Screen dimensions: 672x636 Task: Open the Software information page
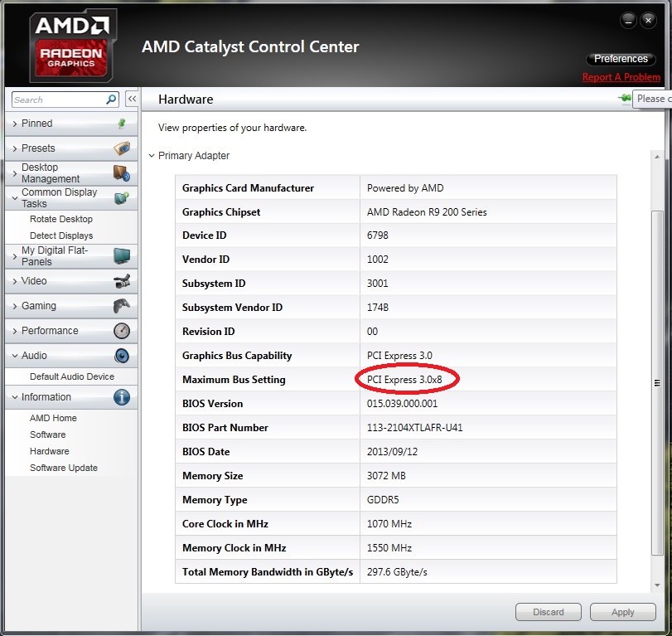[x=47, y=435]
